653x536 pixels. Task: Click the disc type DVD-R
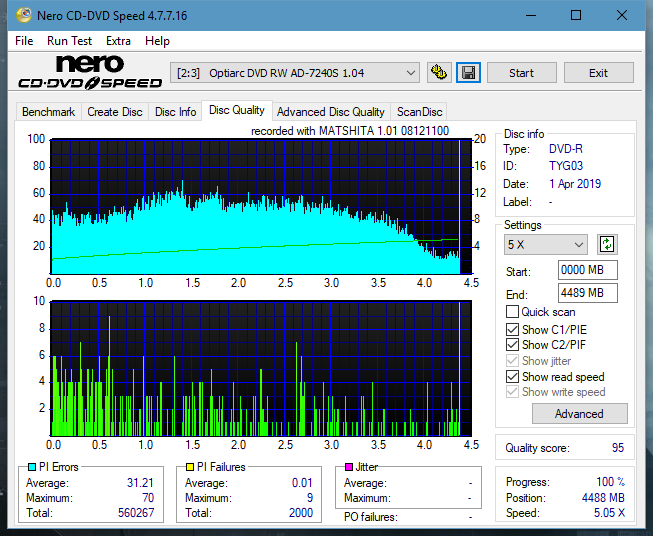pos(566,149)
